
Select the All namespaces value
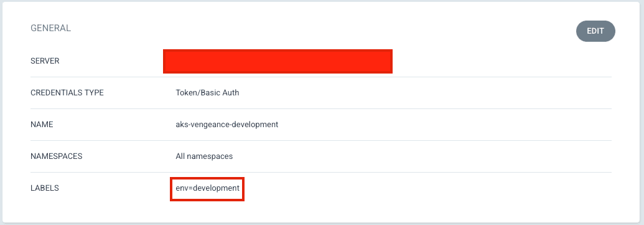click(204, 156)
